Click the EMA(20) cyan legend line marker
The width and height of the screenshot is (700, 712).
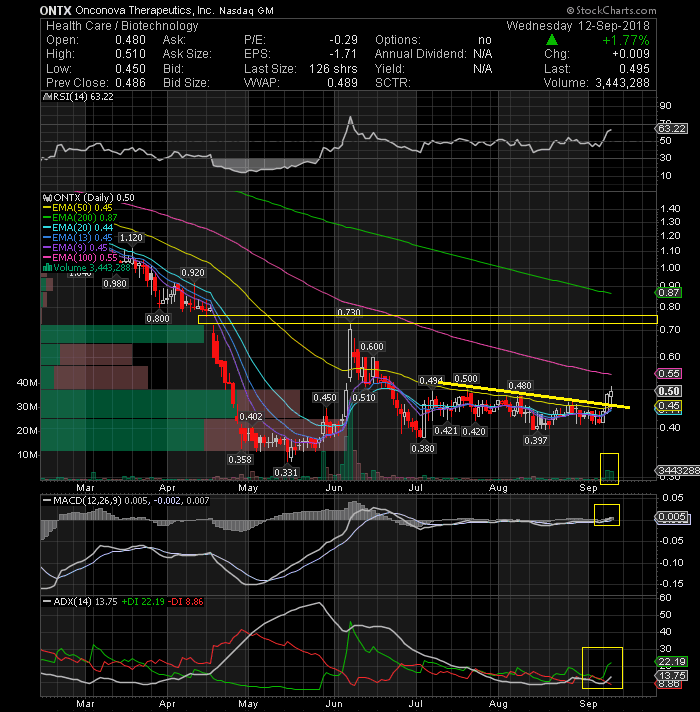(x=47, y=227)
